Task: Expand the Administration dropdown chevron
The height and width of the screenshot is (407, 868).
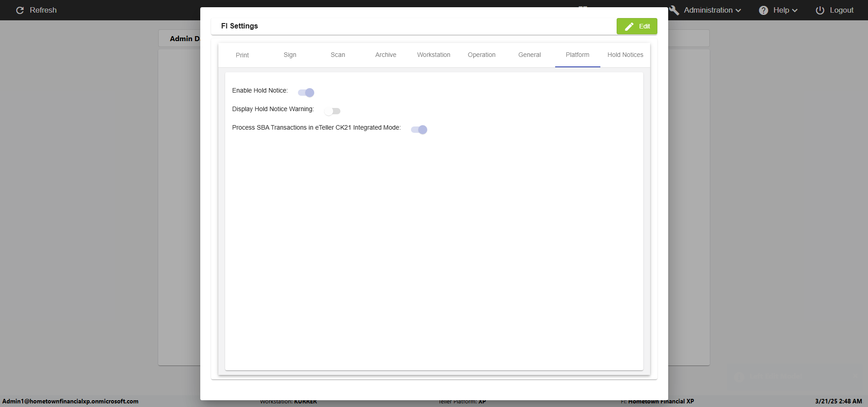Action: 738,10
